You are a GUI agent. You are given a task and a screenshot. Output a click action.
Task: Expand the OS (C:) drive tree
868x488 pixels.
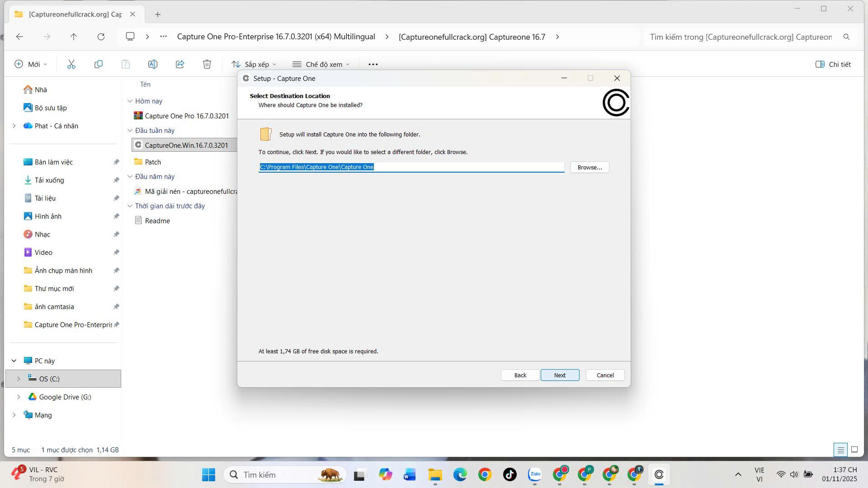click(x=19, y=379)
